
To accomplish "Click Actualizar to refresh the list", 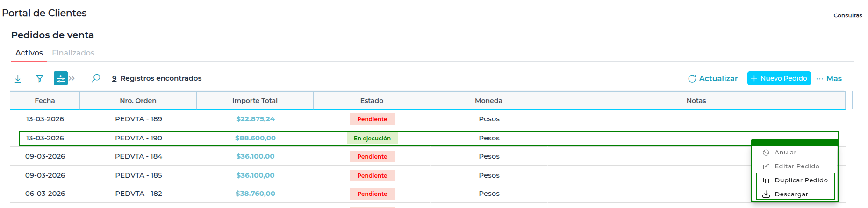I will pos(713,78).
